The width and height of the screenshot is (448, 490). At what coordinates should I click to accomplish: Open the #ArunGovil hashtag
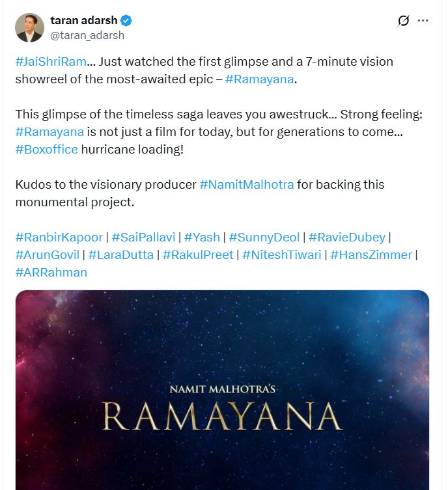[47, 254]
